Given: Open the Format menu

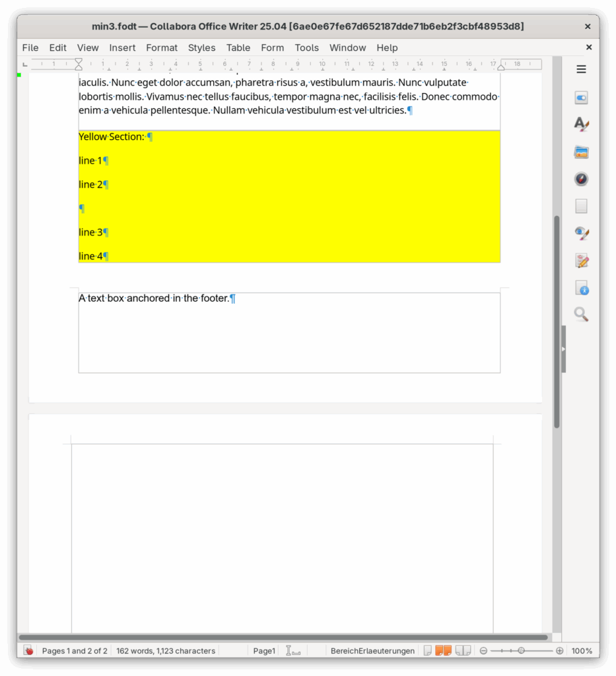Looking at the screenshot, I should 162,48.
